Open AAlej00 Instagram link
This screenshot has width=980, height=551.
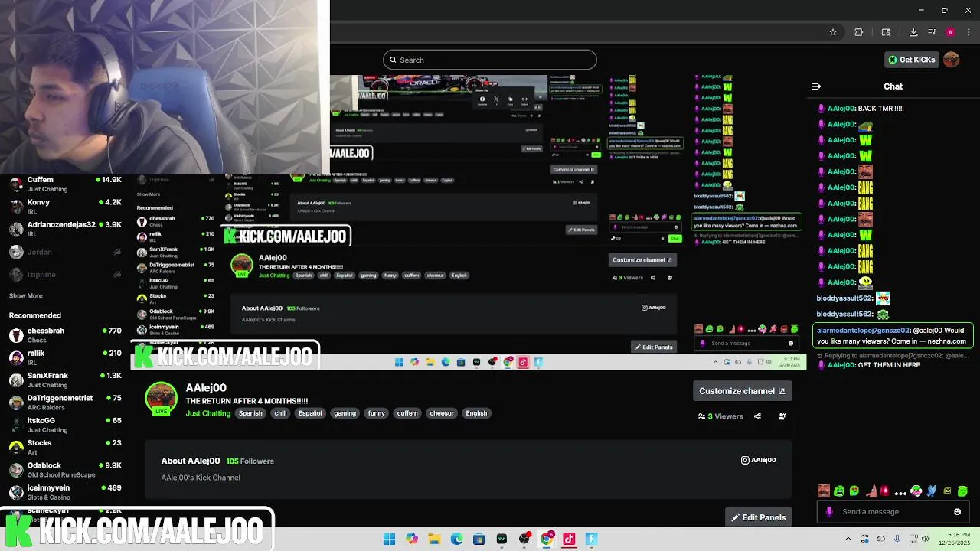759,460
